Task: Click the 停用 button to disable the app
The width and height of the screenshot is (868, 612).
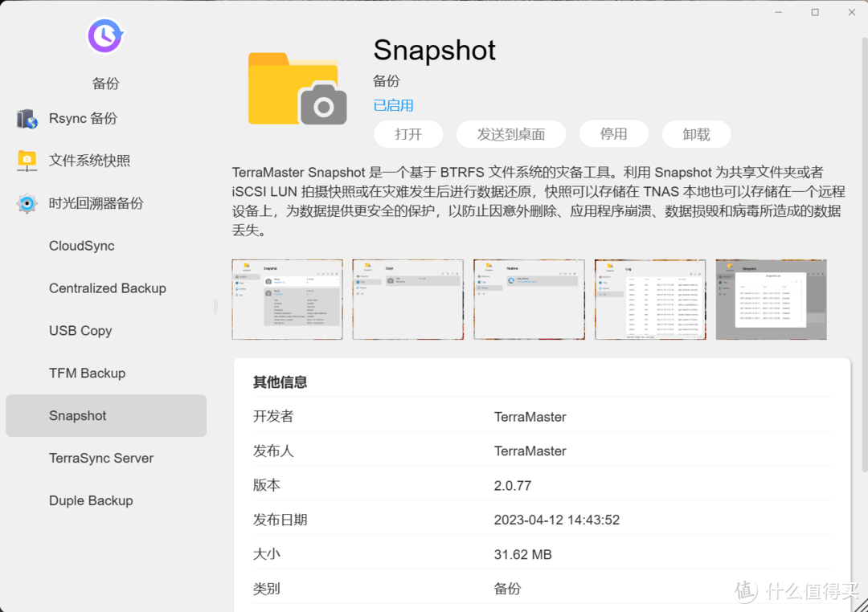Action: (x=613, y=134)
